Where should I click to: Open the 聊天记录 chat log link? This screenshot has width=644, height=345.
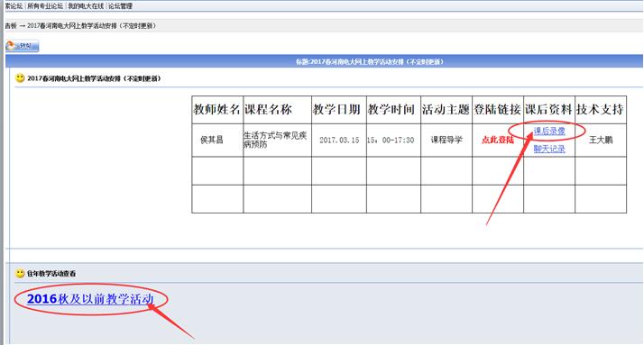click(x=549, y=149)
